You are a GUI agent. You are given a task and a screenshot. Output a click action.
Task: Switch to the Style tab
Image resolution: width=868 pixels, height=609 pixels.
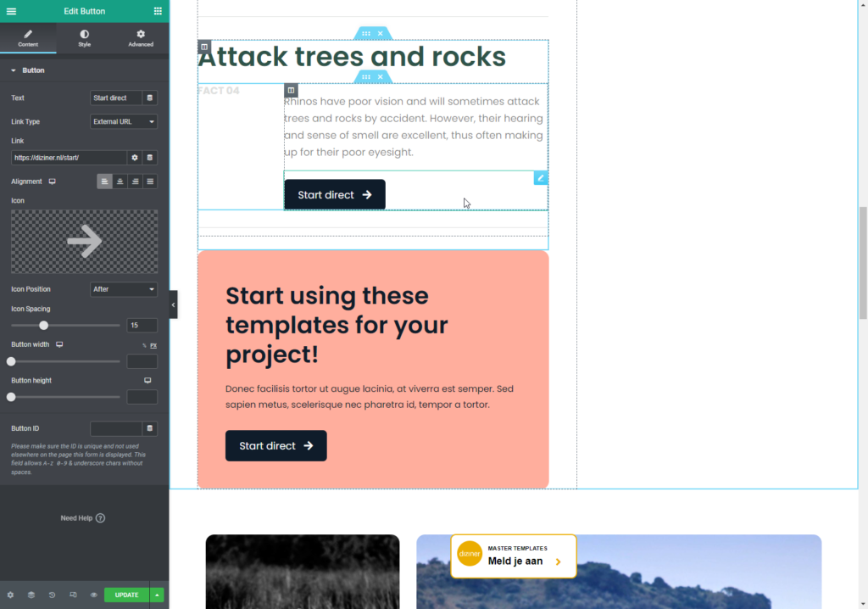coord(84,38)
